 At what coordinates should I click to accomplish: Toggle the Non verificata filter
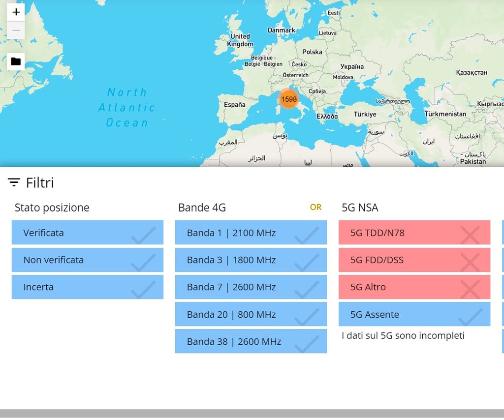87,260
